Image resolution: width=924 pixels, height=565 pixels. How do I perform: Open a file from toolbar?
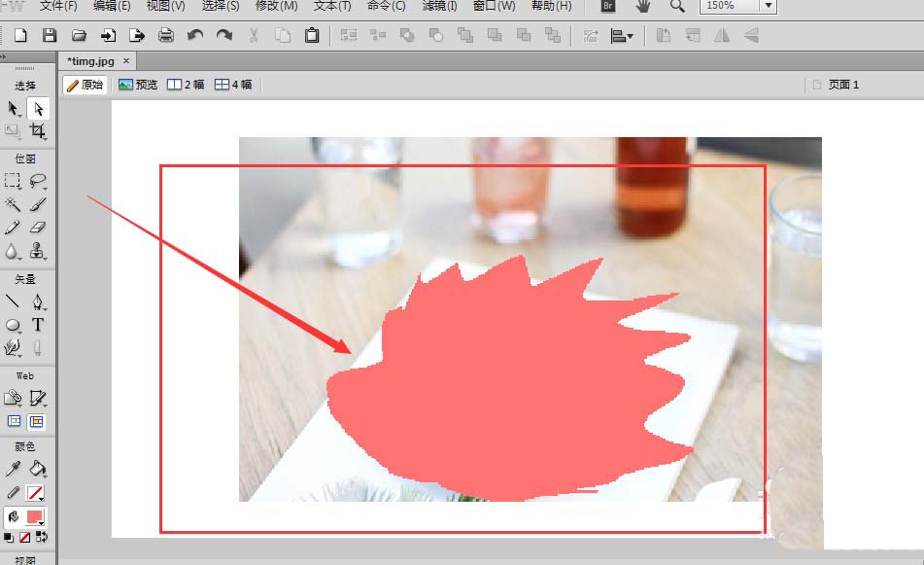[79, 35]
